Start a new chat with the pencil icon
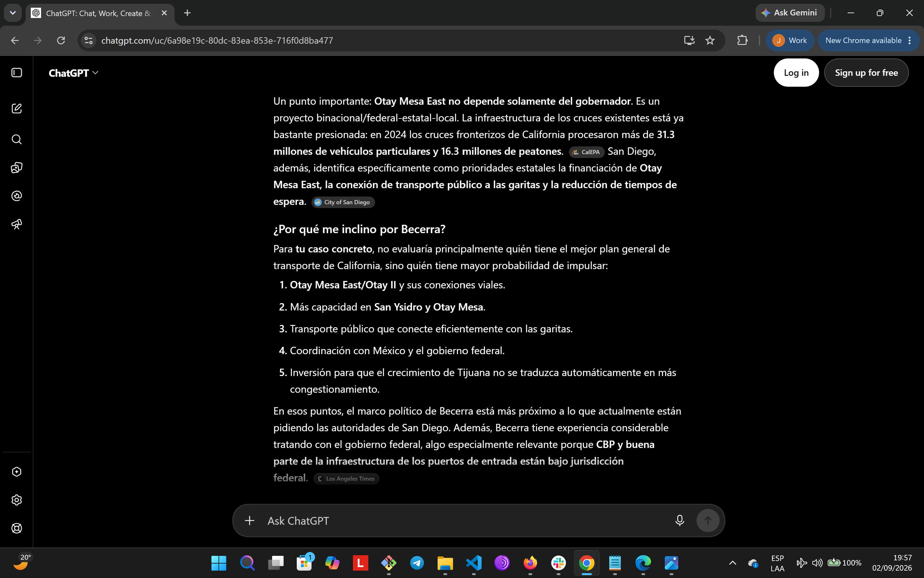The height and width of the screenshot is (578, 924). tap(17, 109)
